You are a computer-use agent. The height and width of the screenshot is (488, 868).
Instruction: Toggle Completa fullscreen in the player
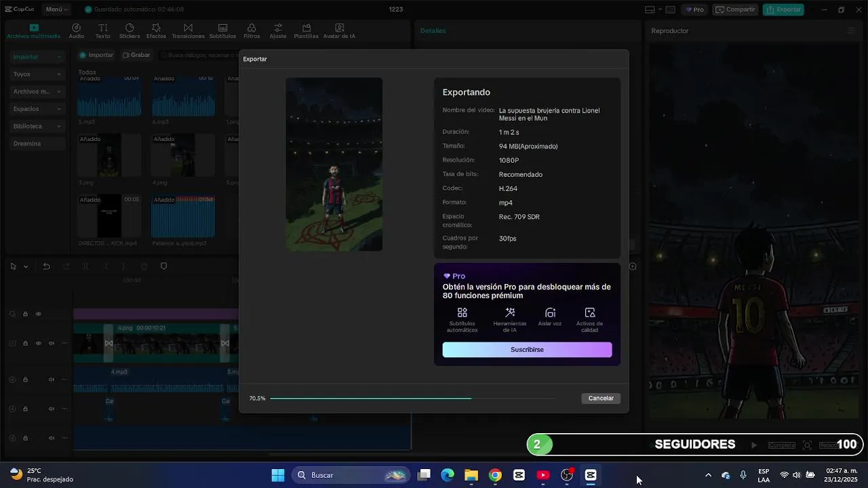[781, 445]
